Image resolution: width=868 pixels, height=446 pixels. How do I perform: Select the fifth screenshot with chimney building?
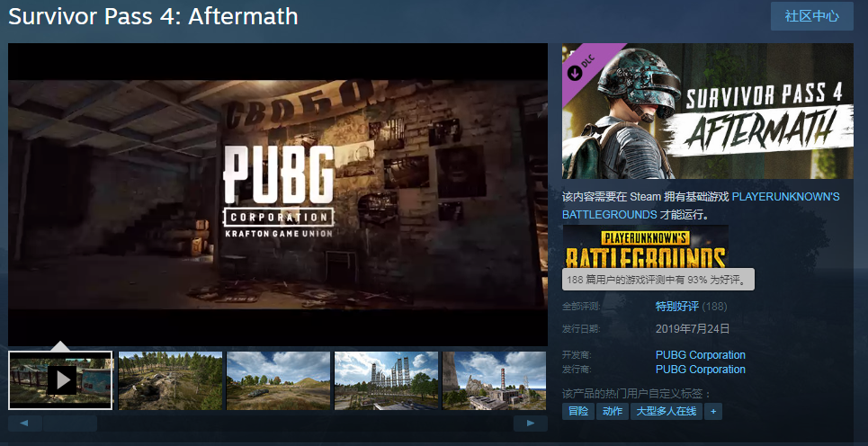[495, 380]
